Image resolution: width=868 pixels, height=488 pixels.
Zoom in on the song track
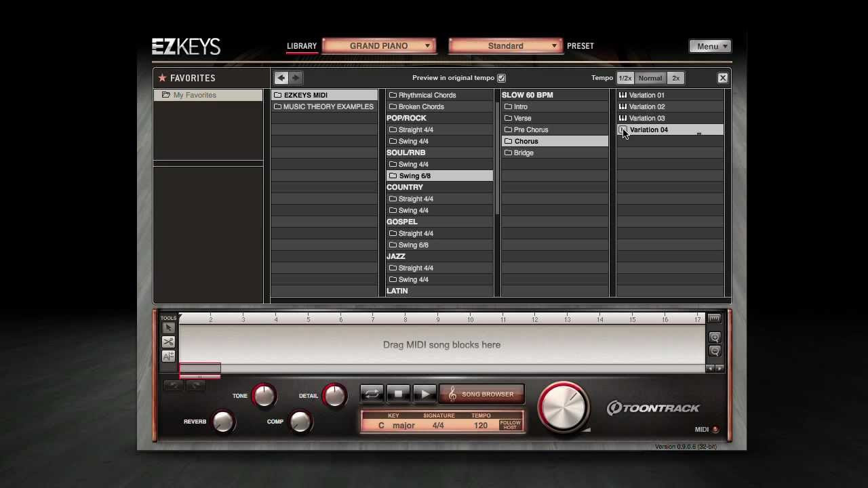pyautogui.click(x=715, y=338)
